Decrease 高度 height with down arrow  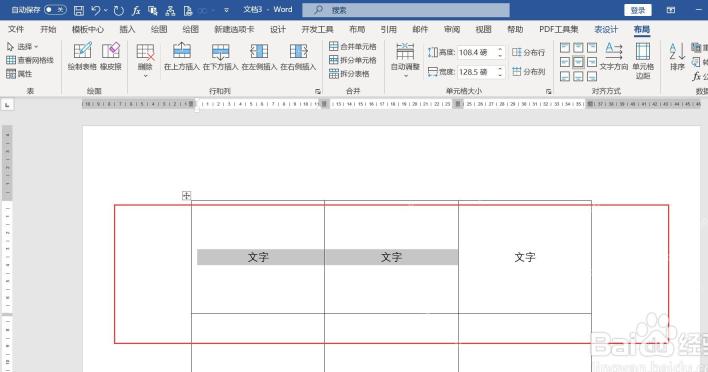point(500,56)
